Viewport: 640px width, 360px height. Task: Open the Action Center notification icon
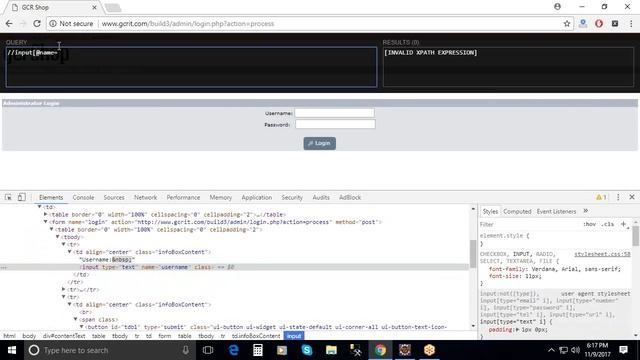(x=623, y=350)
